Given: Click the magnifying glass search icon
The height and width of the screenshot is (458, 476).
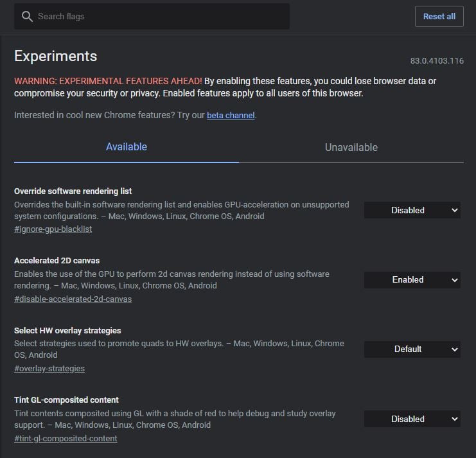Looking at the screenshot, I should pyautogui.click(x=27, y=17).
